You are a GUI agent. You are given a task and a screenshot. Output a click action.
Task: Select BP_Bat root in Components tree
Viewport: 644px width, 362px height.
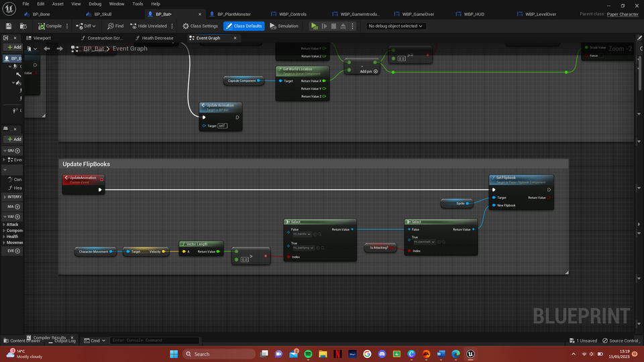coord(13,58)
